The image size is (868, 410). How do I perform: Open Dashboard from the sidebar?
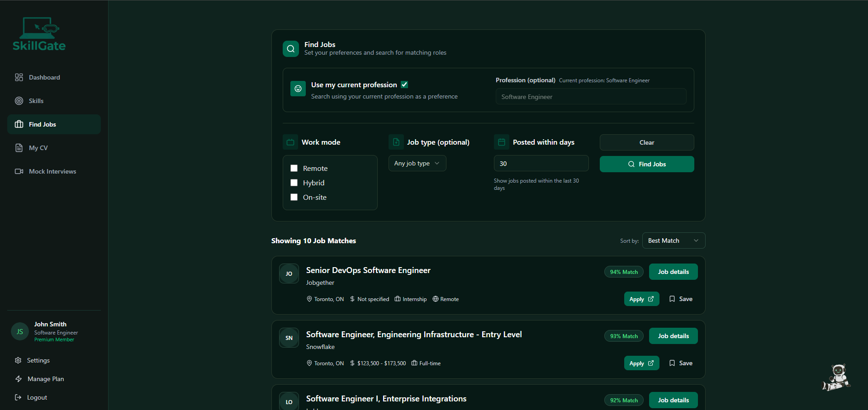click(54, 77)
